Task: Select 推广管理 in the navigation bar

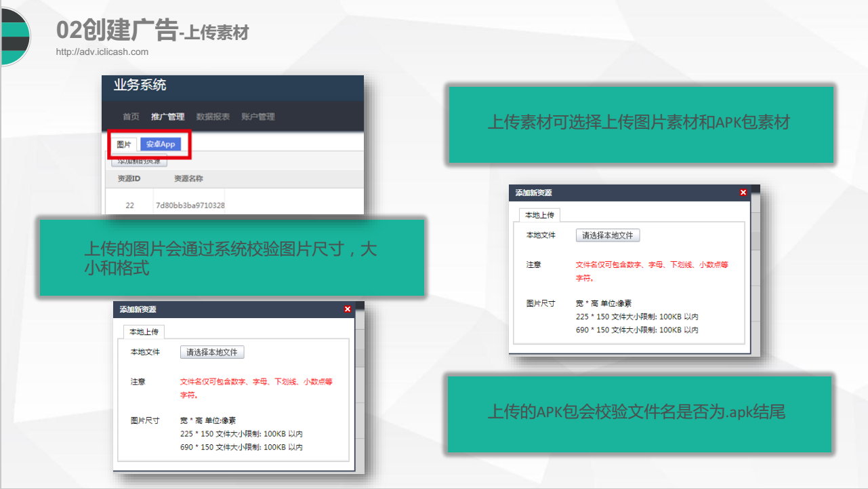Action: pos(167,117)
